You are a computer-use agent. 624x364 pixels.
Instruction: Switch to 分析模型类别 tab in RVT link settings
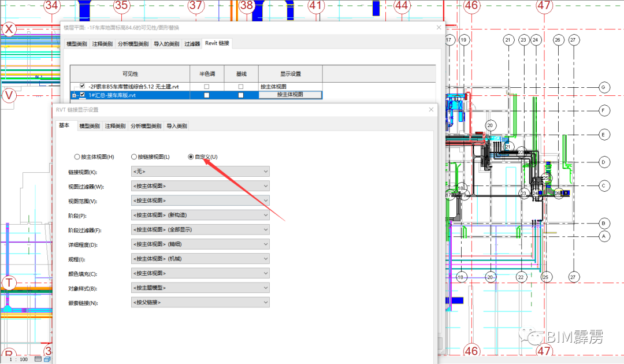coord(146,126)
